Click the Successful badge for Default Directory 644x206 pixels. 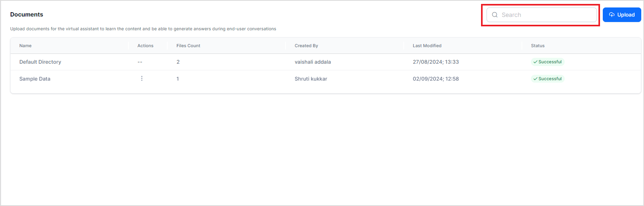click(548, 62)
